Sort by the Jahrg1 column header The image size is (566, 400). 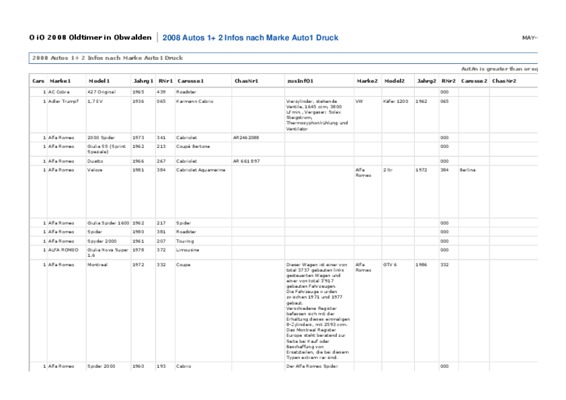tap(143, 81)
